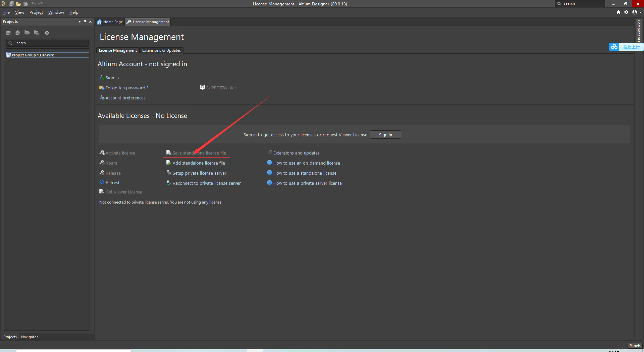The height and width of the screenshot is (352, 644).
Task: Click the icon next to Add standalone license file
Action: tap(169, 163)
